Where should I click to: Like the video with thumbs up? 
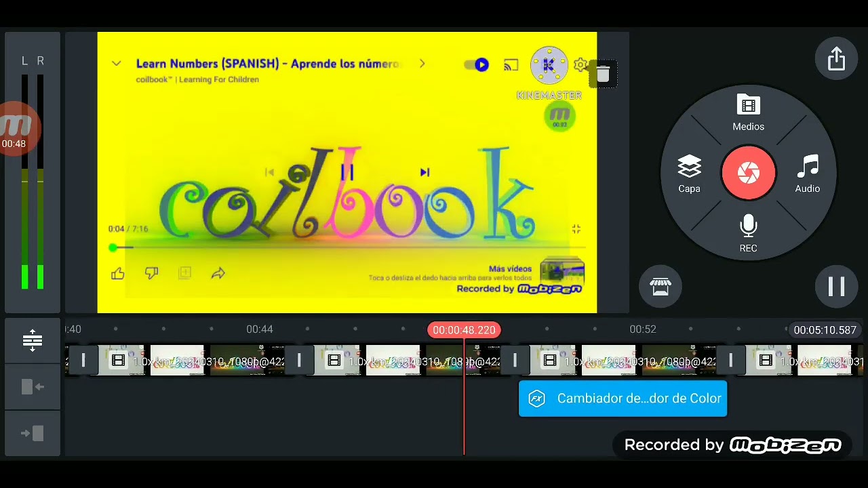118,273
